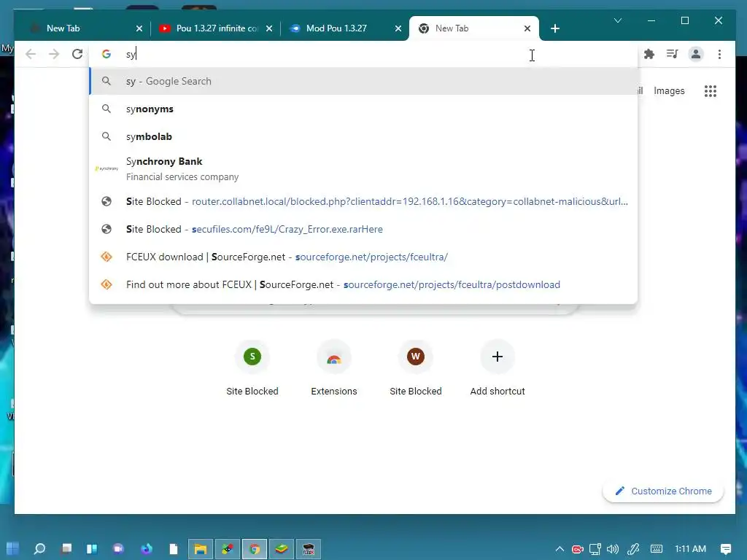Viewport: 747px width, 560px height.
Task: Open the brown W Site Blocked shortcut
Action: coord(415,369)
